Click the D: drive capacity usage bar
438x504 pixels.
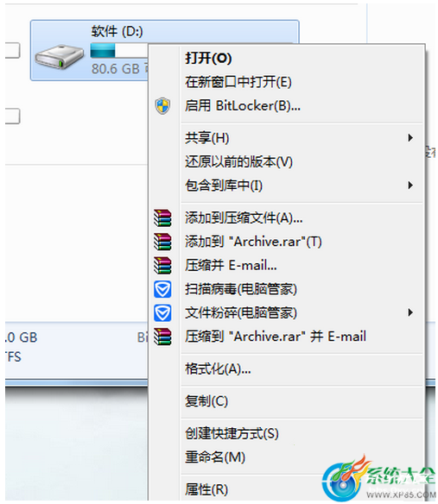[x=119, y=51]
